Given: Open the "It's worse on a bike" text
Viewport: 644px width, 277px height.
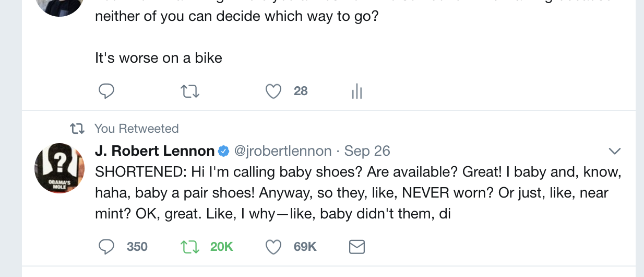Looking at the screenshot, I should point(159,57).
